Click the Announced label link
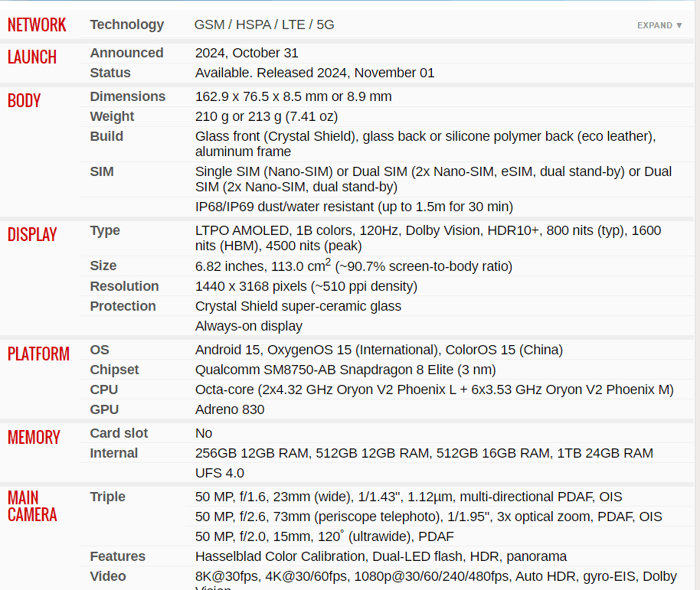The image size is (700, 590). (x=127, y=53)
